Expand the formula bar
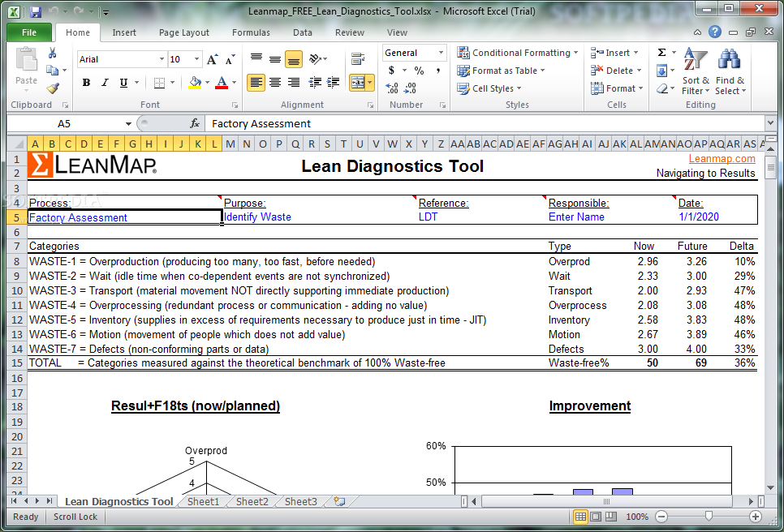Screen dimensions: 784x532 [x=770, y=122]
